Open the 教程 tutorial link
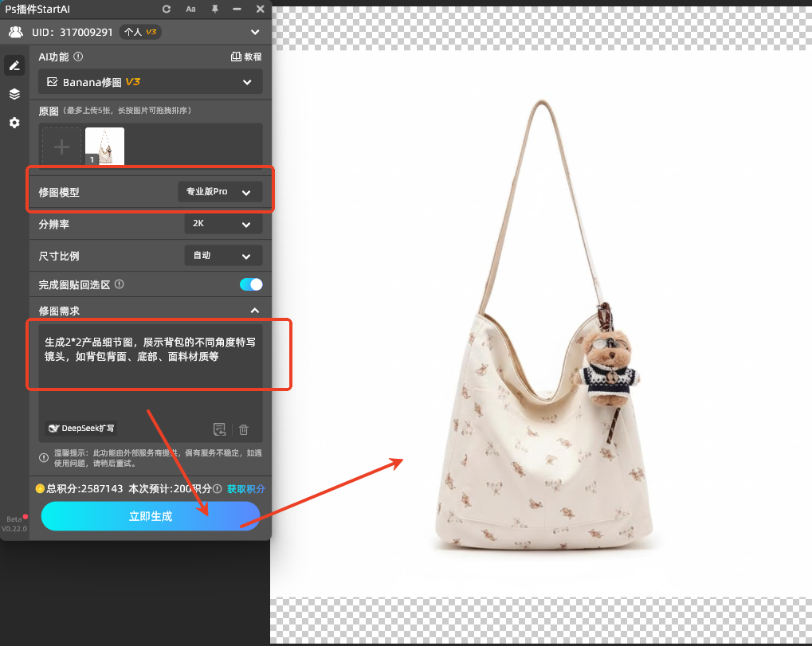The width and height of the screenshot is (812, 646). click(245, 57)
